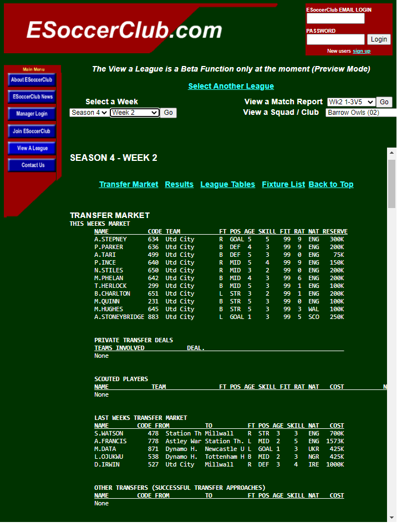This screenshot has height=532, width=397.
Task: Click the Main Menu title
Action: point(34,69)
